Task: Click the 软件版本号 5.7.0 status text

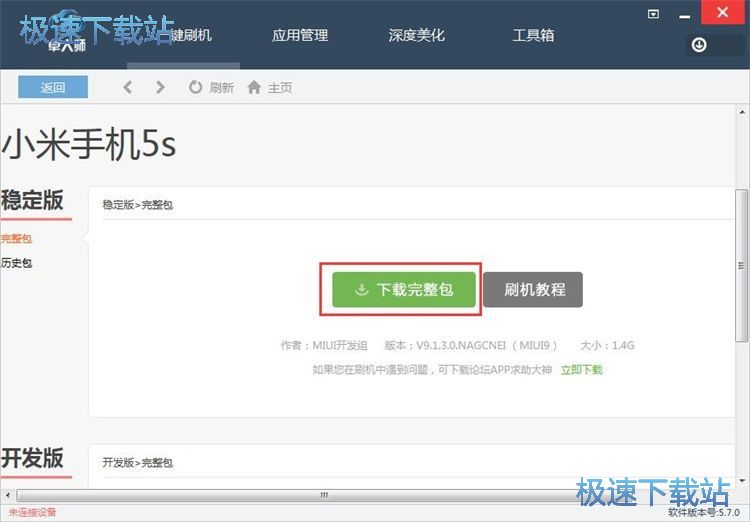Action: tap(704, 512)
